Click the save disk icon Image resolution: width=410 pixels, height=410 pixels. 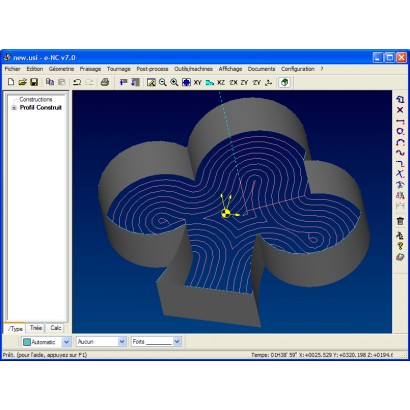pos(34,82)
